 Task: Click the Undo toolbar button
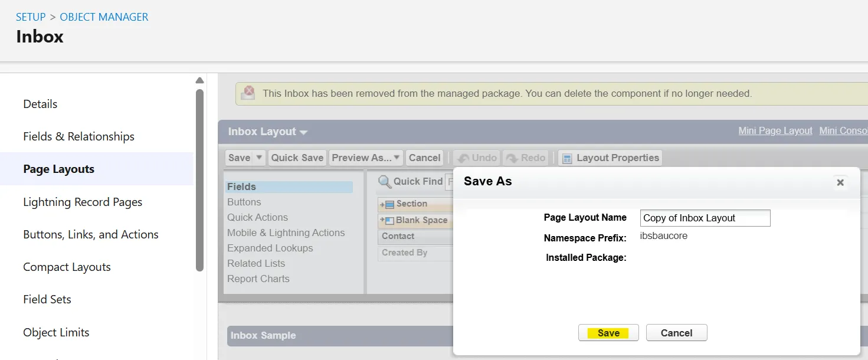pyautogui.click(x=477, y=158)
